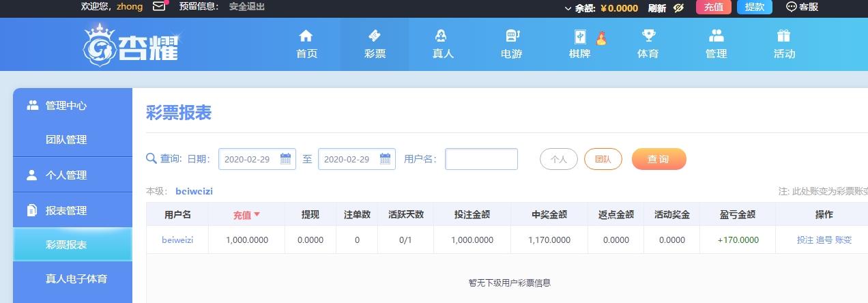Open the 活动 promotions tab
The height and width of the screenshot is (303, 868).
pyautogui.click(x=784, y=44)
